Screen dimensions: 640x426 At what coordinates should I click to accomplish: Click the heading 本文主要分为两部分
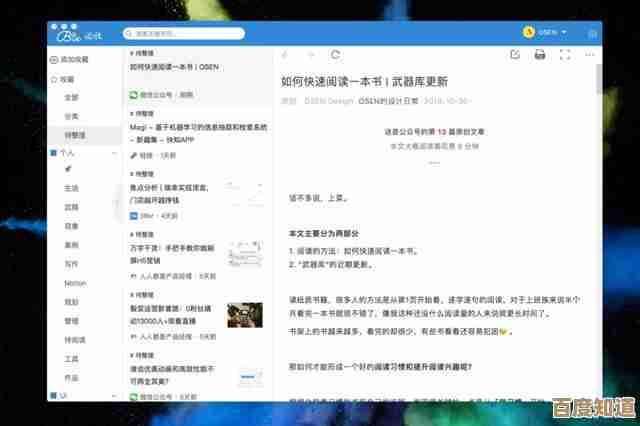pos(324,234)
